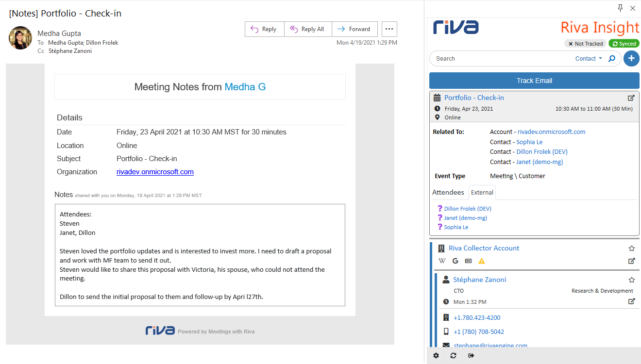Click the Reply All button
This screenshot has height=364, width=641.
(308, 29)
